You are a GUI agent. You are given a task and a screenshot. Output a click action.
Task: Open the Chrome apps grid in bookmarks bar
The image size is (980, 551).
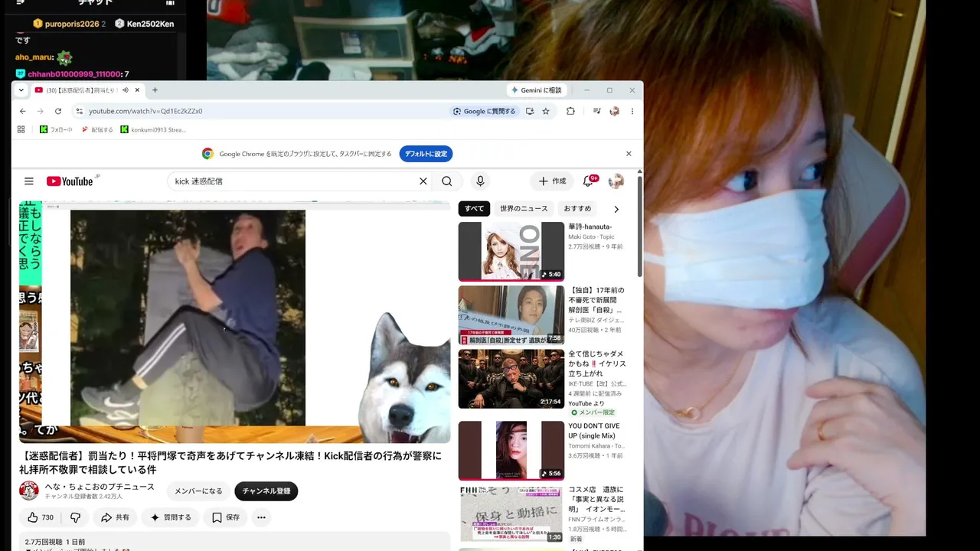tap(21, 129)
